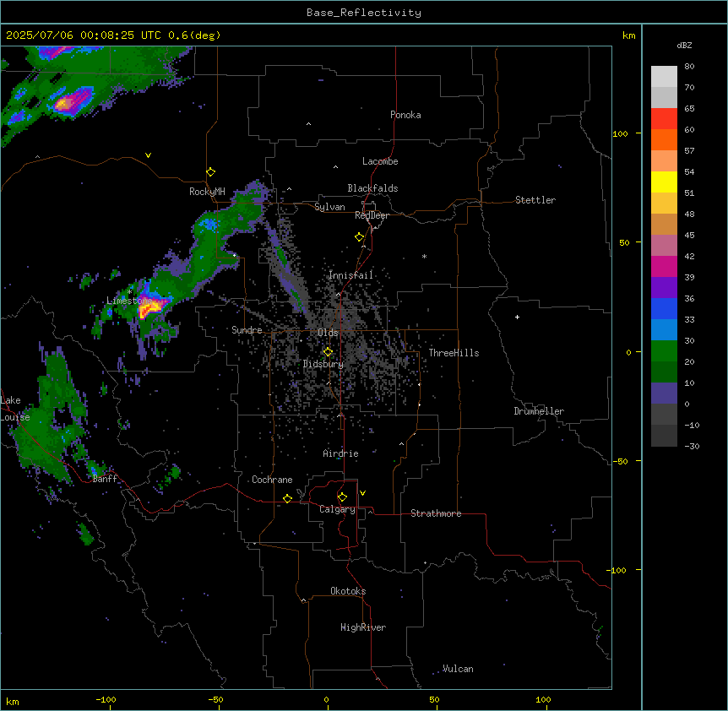Select the Innisfail label
The height and width of the screenshot is (711, 728).
(351, 275)
